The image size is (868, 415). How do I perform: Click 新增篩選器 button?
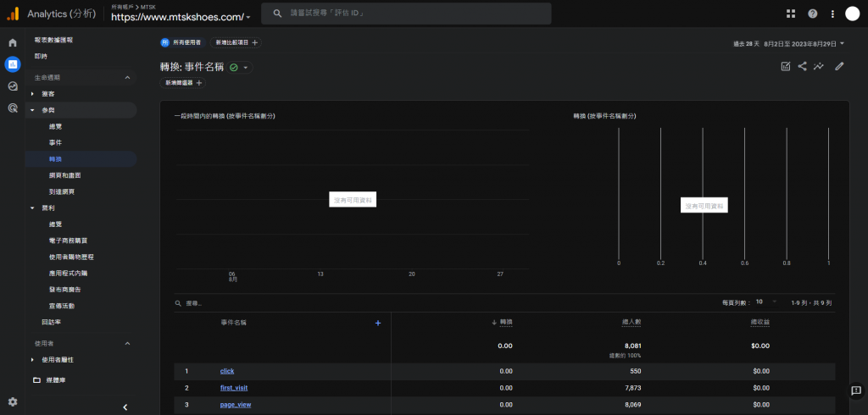[183, 83]
